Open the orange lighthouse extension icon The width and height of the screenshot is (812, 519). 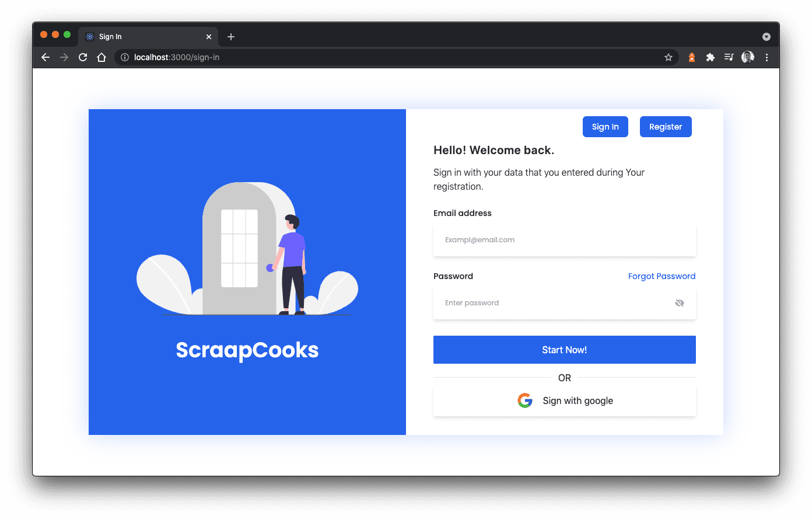(692, 57)
